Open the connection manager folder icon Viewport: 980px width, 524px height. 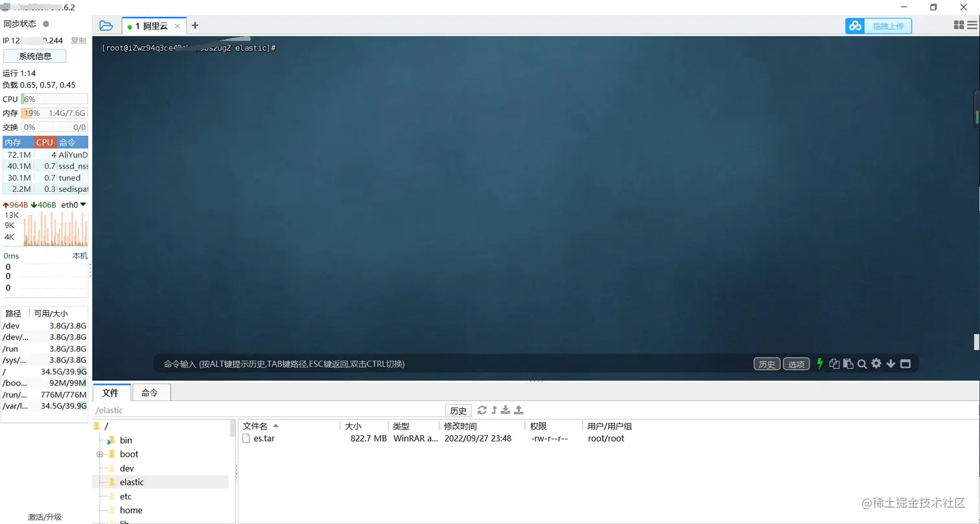tap(106, 26)
